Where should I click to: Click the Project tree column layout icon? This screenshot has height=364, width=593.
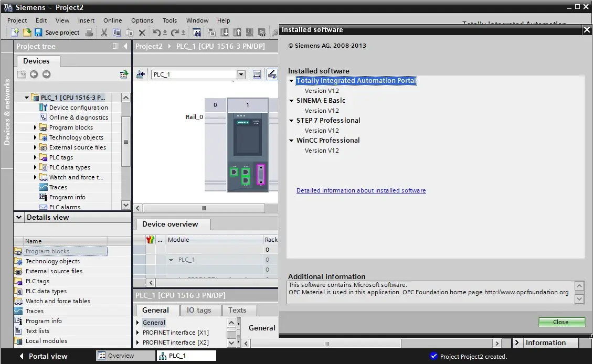pyautogui.click(x=115, y=46)
